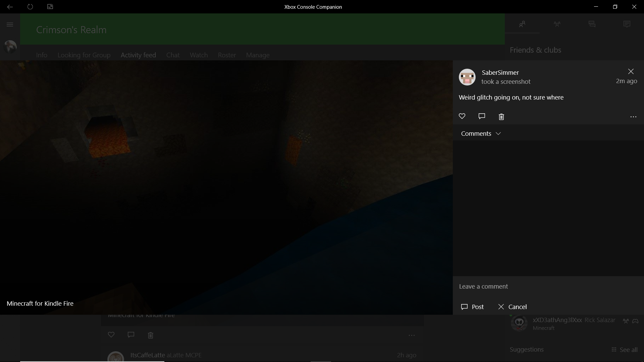Switch to the Roster tab
This screenshot has height=362, width=644.
coord(227,55)
